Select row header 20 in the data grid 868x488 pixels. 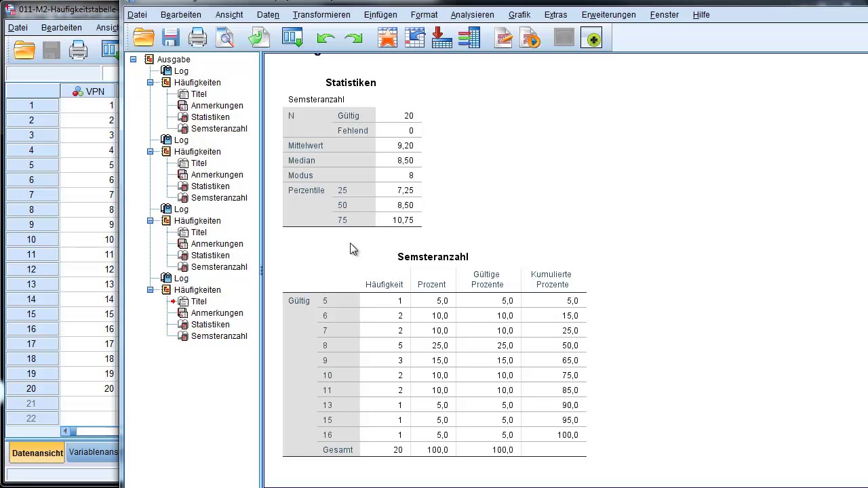(x=31, y=389)
